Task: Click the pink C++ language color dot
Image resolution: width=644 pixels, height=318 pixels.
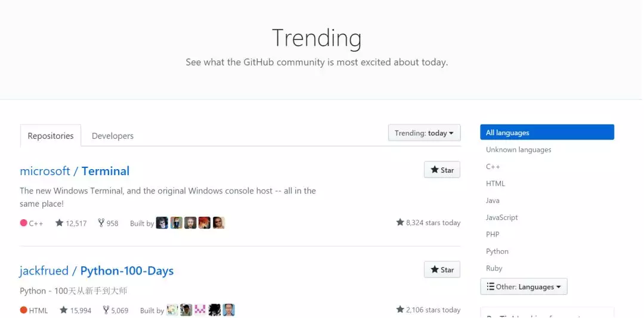Action: pos(23,223)
